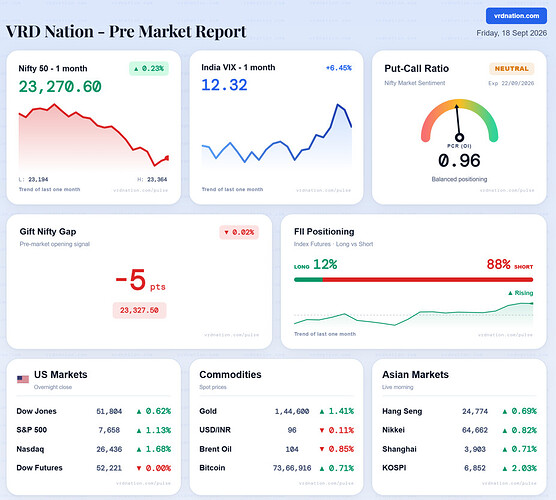Click the Gift Nifty 0.02% change badge
The image size is (556, 500).
[239, 232]
